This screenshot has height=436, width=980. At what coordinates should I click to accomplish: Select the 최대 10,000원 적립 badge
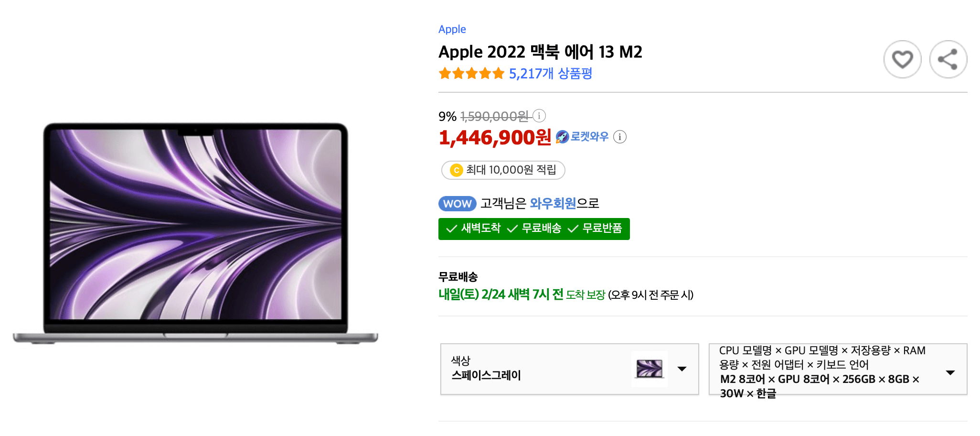click(x=503, y=170)
